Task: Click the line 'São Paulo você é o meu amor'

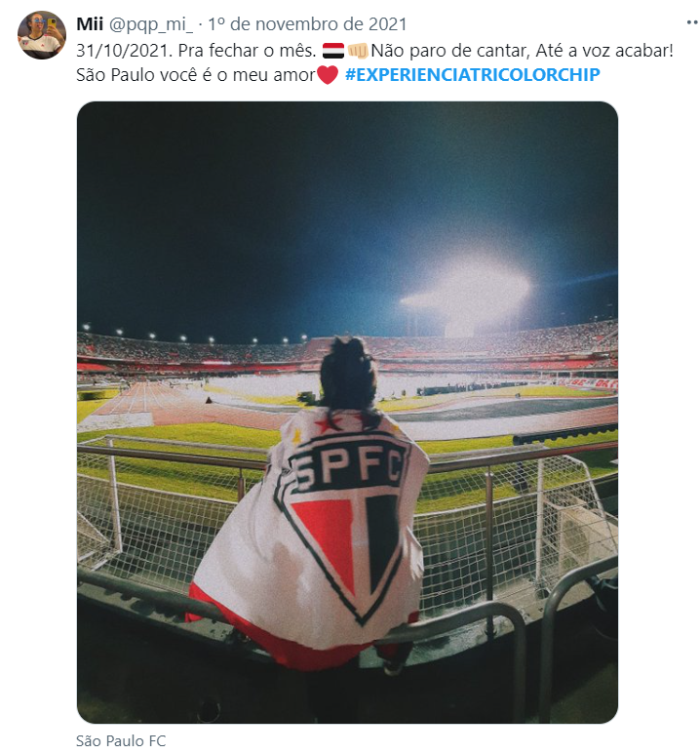Action: click(196, 75)
